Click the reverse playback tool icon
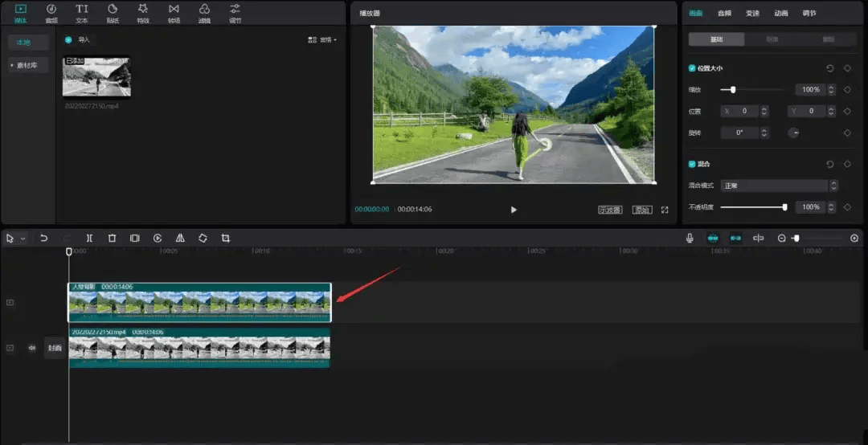 coord(158,238)
